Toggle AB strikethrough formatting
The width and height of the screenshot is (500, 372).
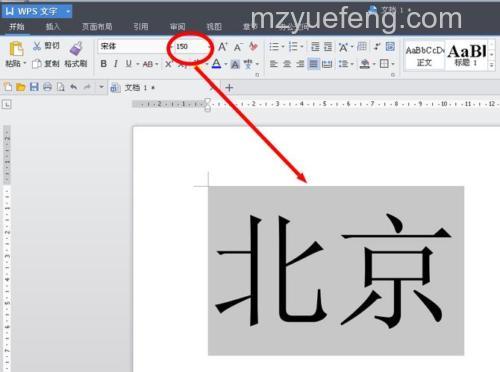pos(148,64)
